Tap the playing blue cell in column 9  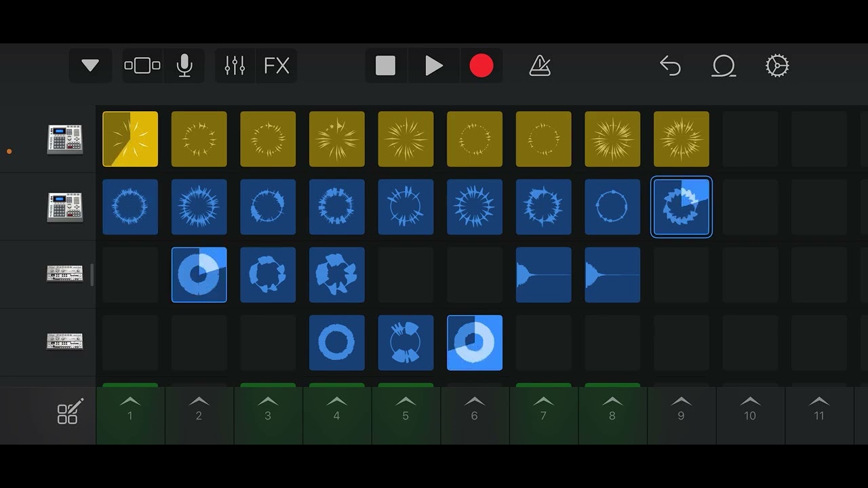click(x=682, y=207)
